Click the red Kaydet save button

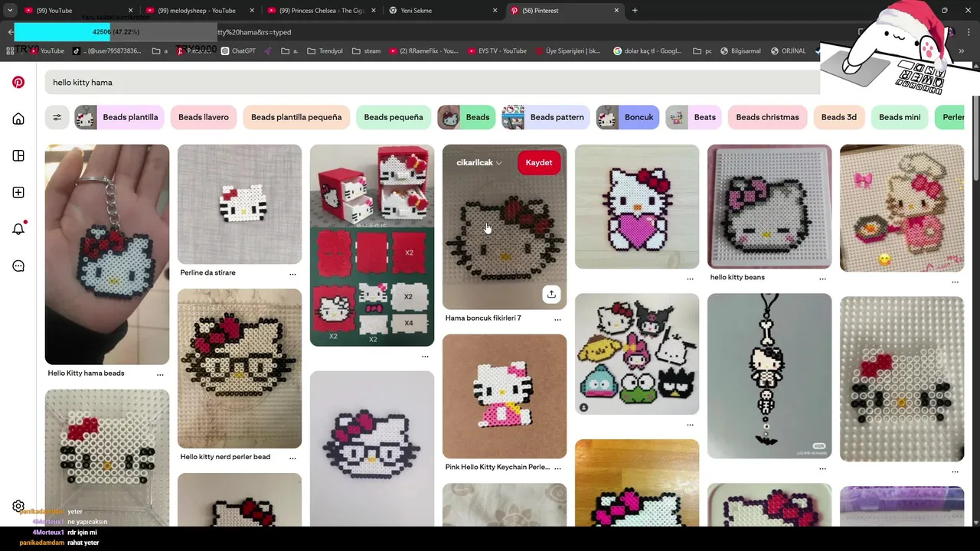tap(539, 163)
